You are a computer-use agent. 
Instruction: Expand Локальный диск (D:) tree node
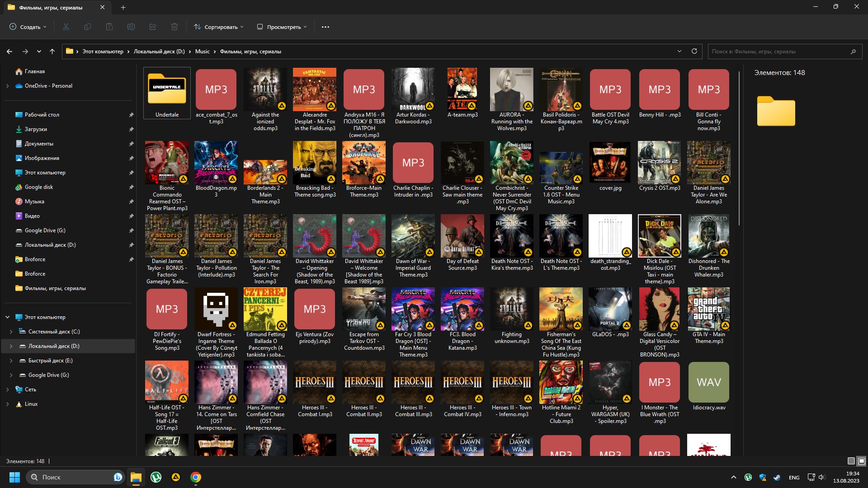click(x=11, y=346)
